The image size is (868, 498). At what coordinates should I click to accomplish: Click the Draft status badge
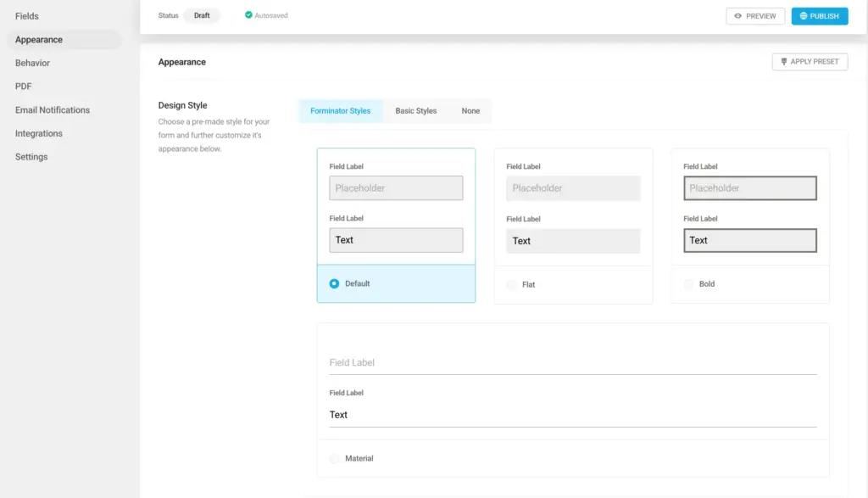click(x=202, y=15)
